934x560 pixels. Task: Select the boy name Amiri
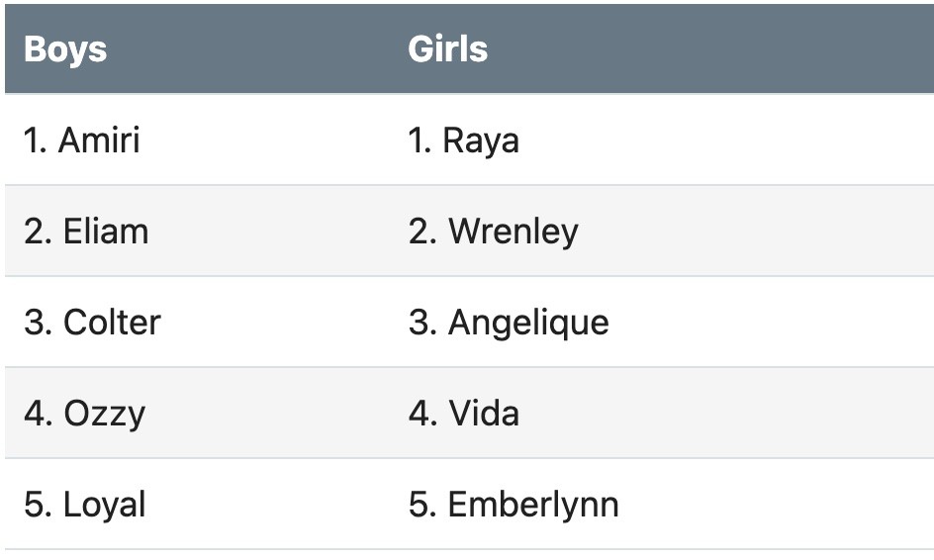tap(99, 140)
